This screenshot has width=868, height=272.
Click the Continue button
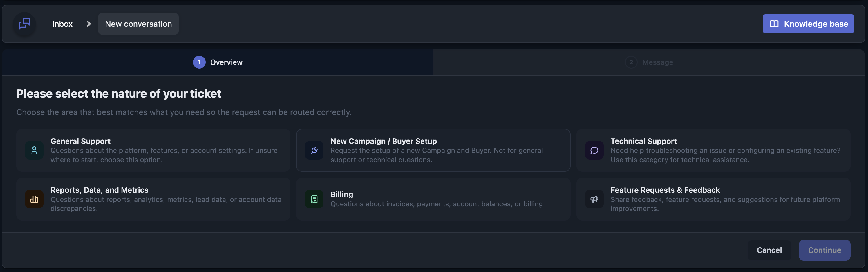[824, 250]
